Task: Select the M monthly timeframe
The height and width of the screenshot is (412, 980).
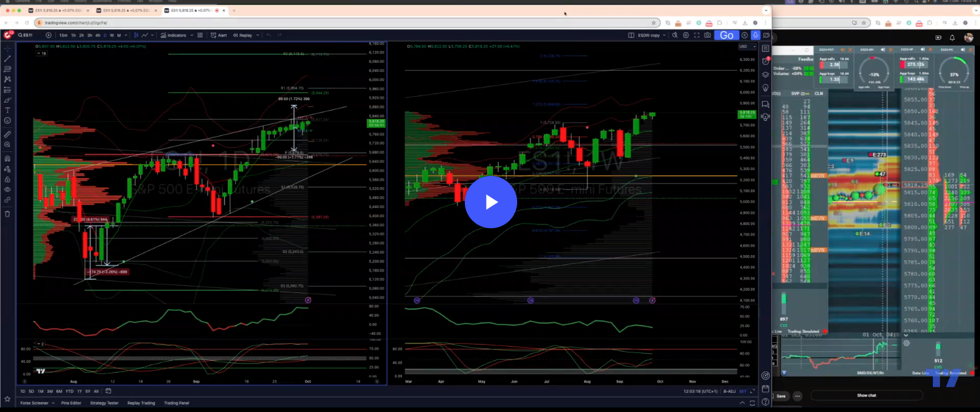Action: click(x=119, y=35)
